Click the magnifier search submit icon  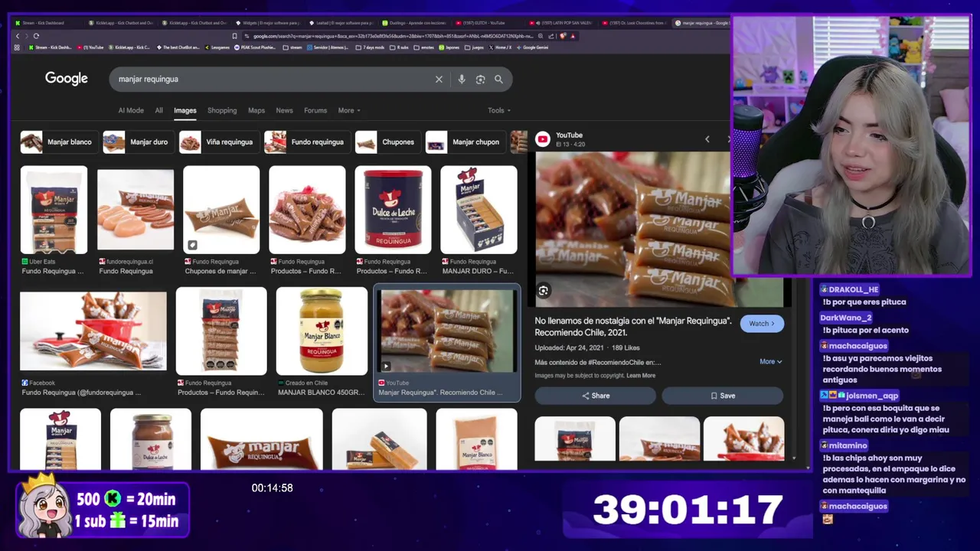[498, 79]
